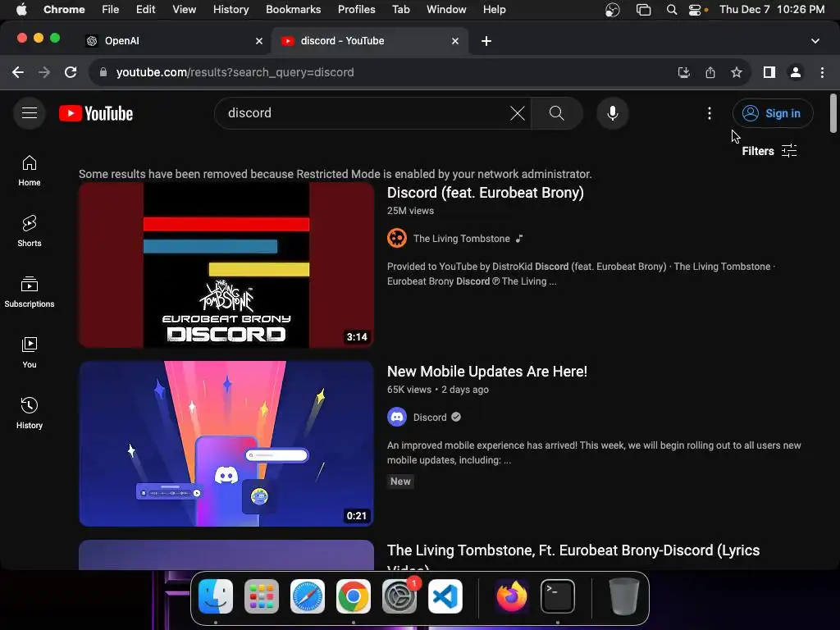The height and width of the screenshot is (630, 840).
Task: Open System Settings from the Dock
Action: pos(399,596)
